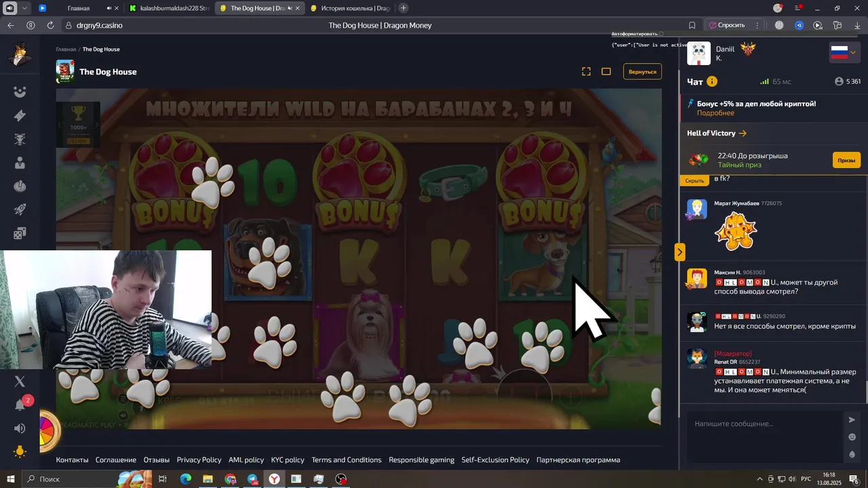Open Microsoft Edge from the taskbar
Viewport: 868px width, 488px height.
click(x=185, y=479)
